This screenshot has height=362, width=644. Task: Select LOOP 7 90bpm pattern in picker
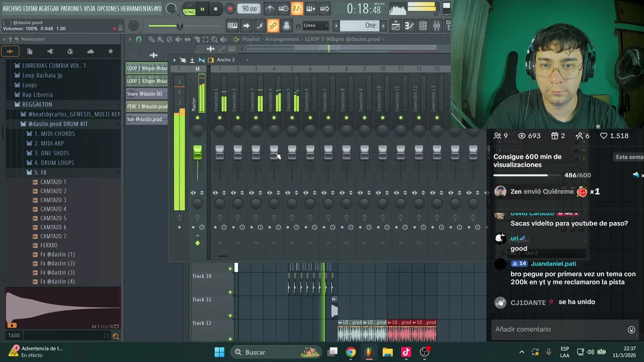pos(146,68)
